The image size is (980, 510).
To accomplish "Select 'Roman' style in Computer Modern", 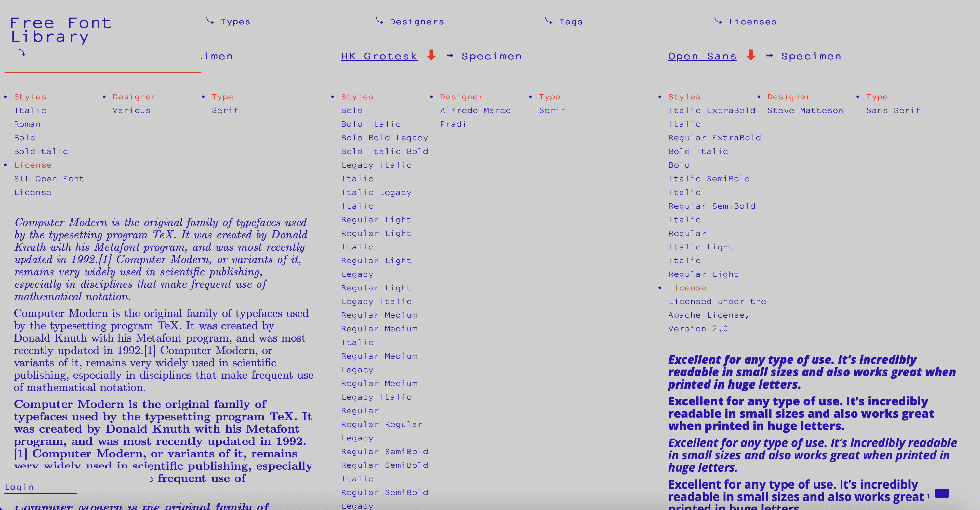I will [27, 124].
